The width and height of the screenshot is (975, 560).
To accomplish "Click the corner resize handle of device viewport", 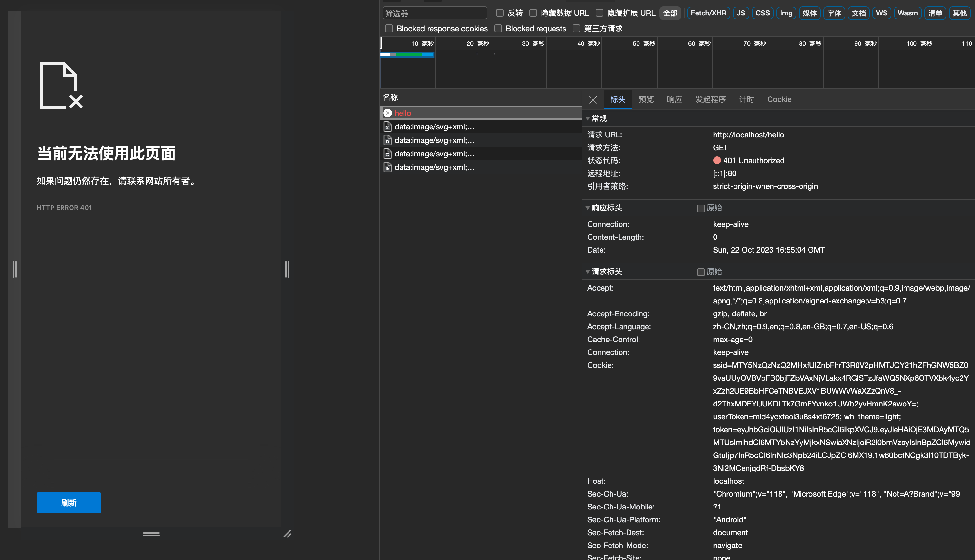I will point(288,534).
